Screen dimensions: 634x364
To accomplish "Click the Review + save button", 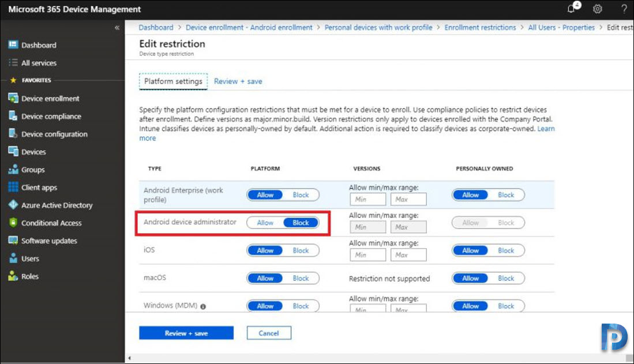I will [x=186, y=333].
